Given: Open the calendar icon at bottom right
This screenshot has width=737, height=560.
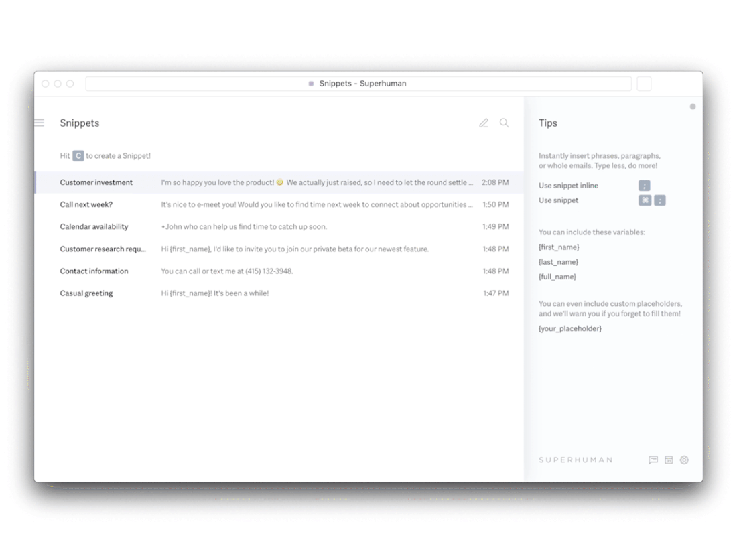Looking at the screenshot, I should 669,460.
